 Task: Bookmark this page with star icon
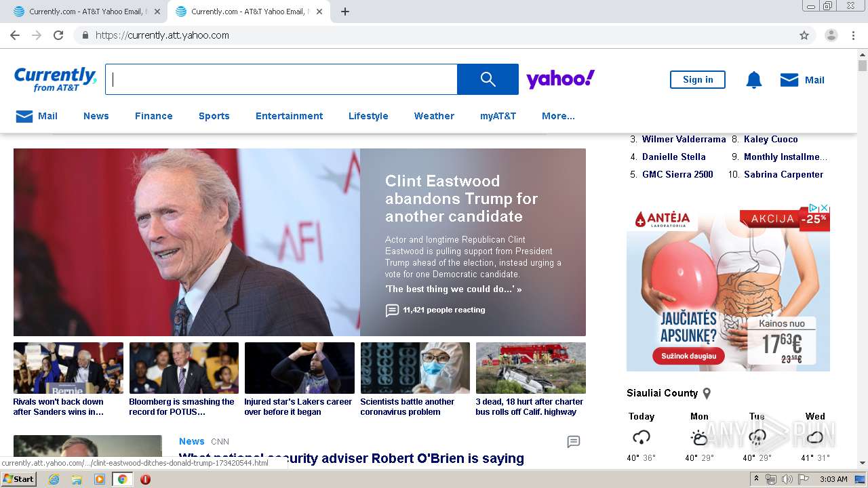coord(804,35)
